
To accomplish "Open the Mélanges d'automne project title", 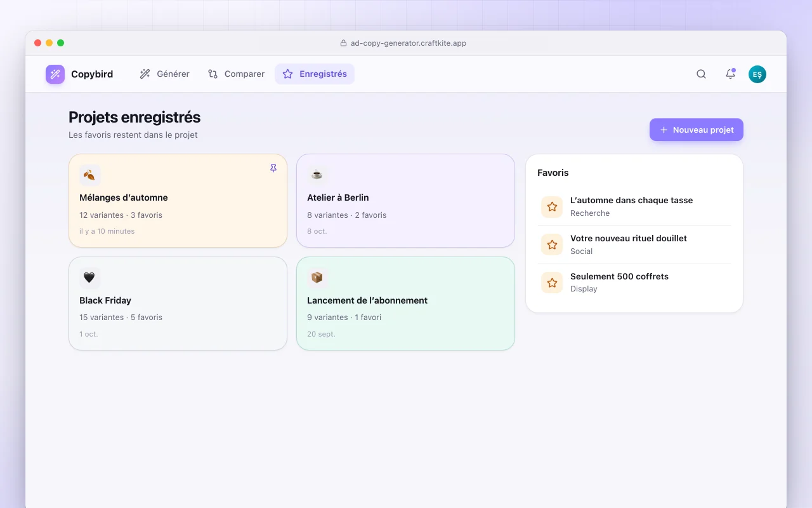I will (x=124, y=197).
